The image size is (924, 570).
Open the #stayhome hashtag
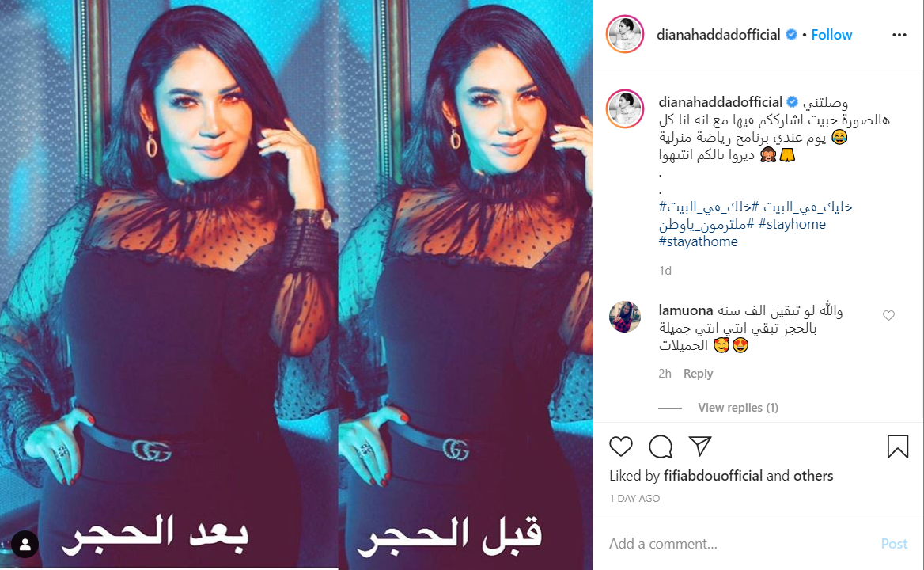click(792, 224)
